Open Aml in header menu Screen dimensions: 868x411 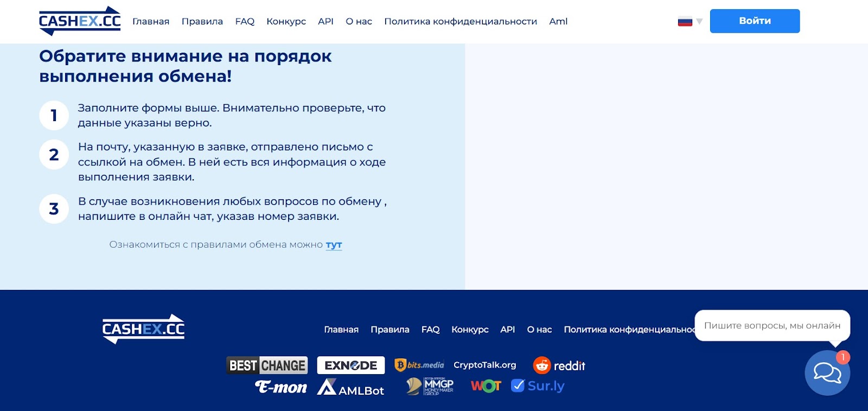point(558,21)
